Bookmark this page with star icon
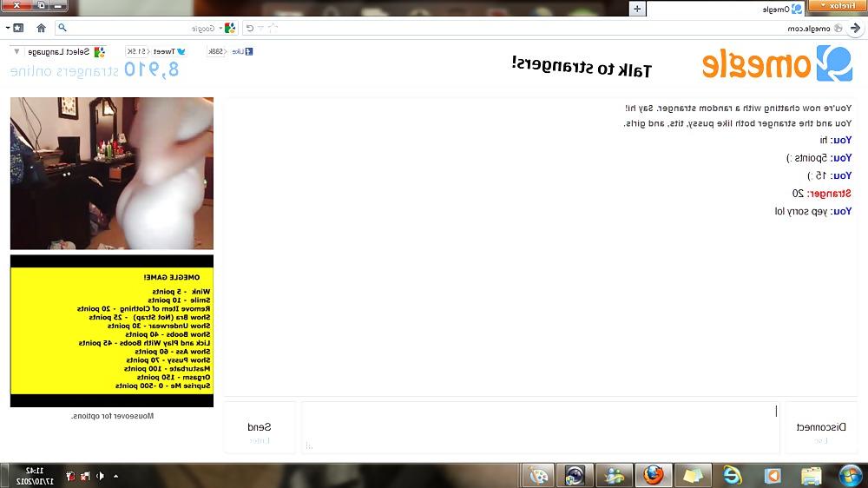This screenshot has width=868, height=488. (x=273, y=29)
